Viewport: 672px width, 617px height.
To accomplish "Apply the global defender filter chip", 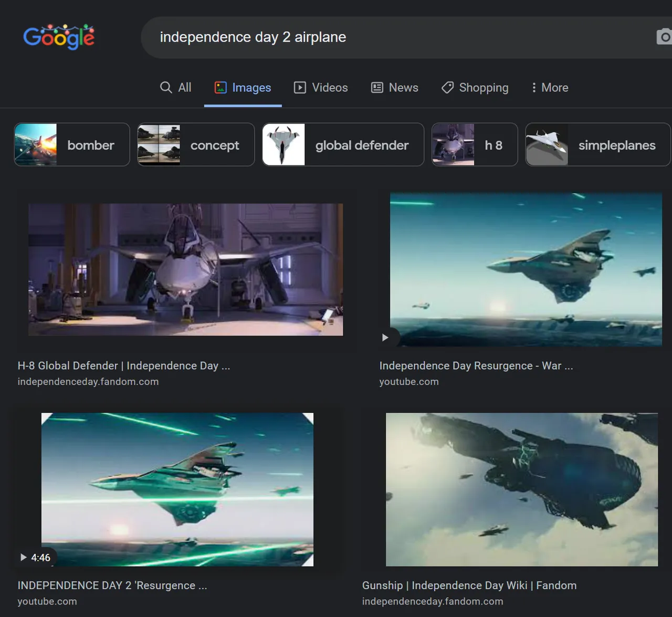I will pyautogui.click(x=343, y=144).
